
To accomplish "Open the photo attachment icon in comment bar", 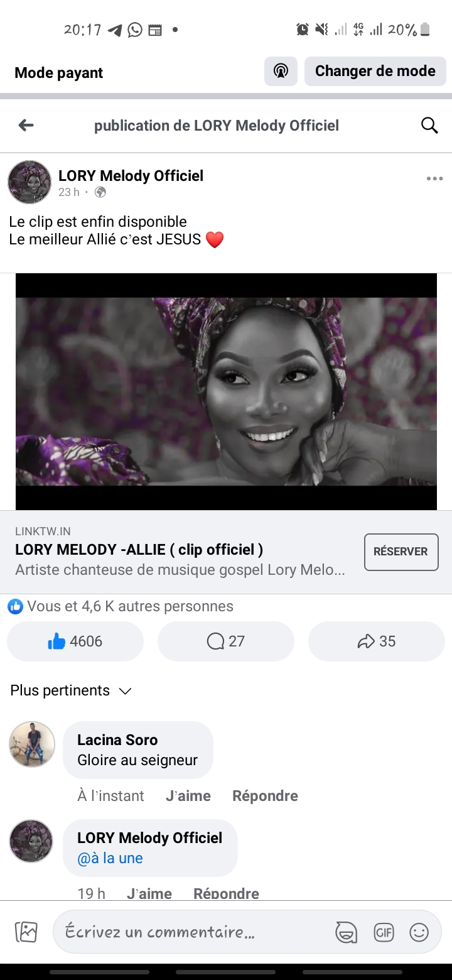I will click(x=26, y=932).
